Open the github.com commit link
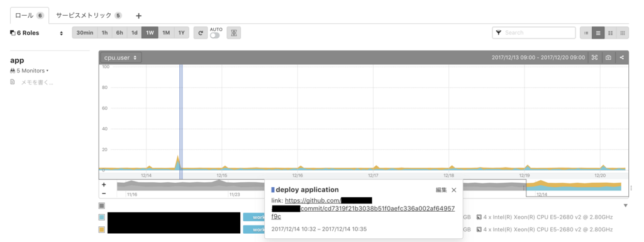Screen dimensions: 644x242 (364, 208)
